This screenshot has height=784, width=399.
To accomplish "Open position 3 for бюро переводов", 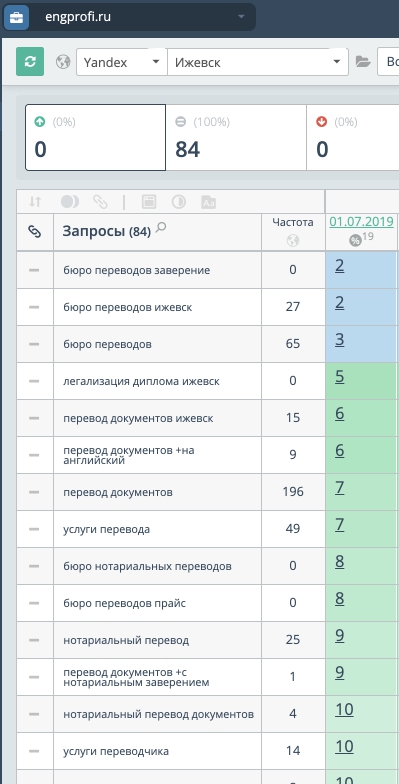I will (340, 340).
